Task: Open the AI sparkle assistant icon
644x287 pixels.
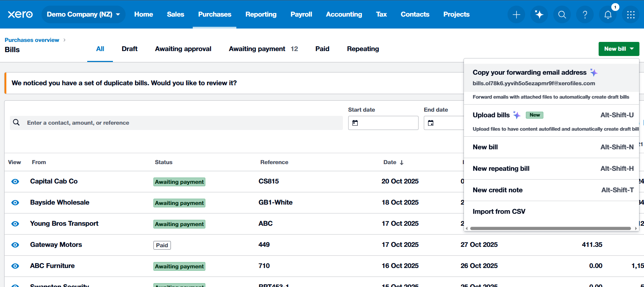Action: pyautogui.click(x=539, y=14)
